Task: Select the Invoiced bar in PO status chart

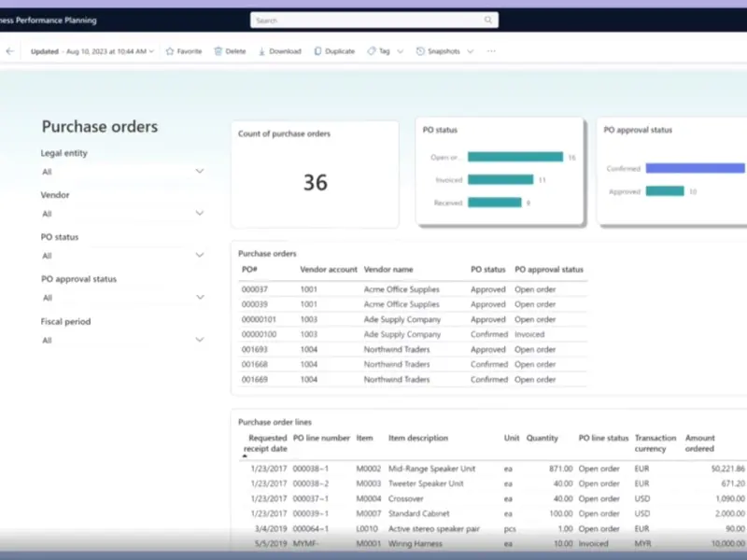Action: click(500, 180)
